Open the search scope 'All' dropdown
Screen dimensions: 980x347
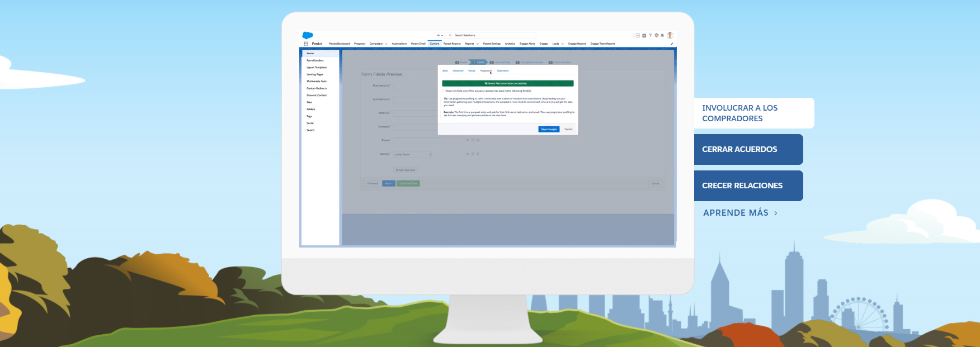[440, 35]
